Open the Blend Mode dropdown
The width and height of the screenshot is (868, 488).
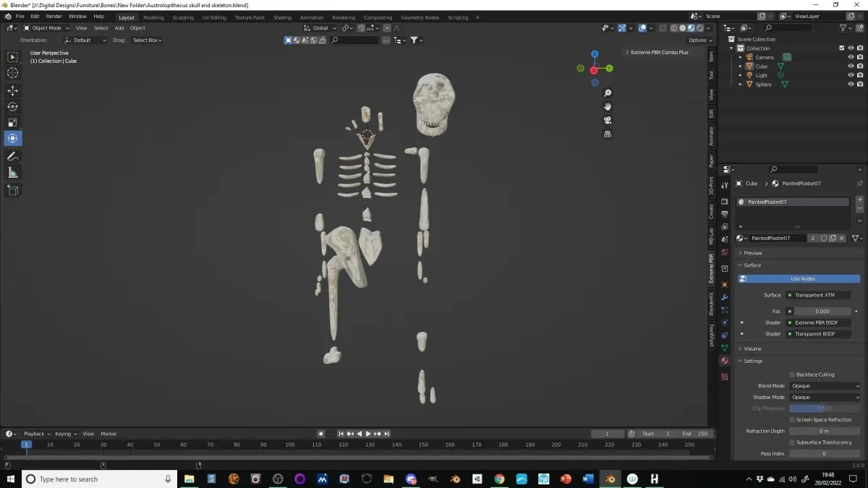[x=825, y=385]
